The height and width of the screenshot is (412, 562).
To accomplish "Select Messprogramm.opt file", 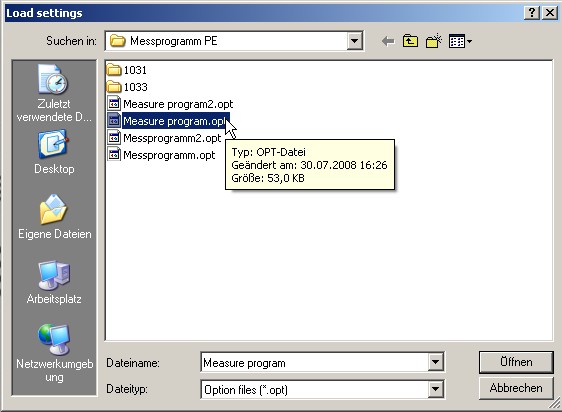I will point(162,155).
